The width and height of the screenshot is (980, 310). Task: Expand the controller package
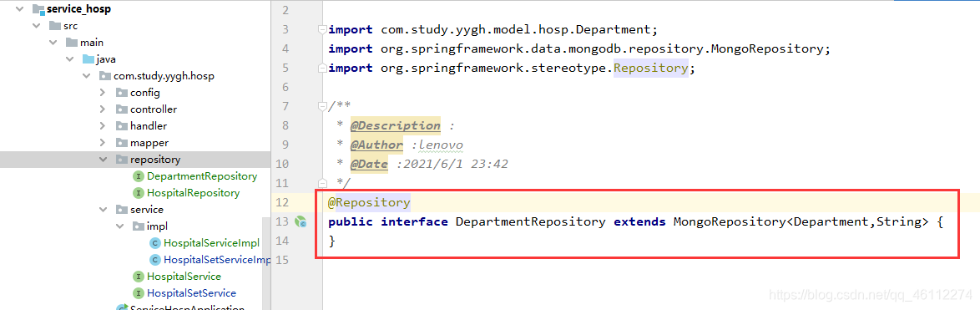(104, 109)
